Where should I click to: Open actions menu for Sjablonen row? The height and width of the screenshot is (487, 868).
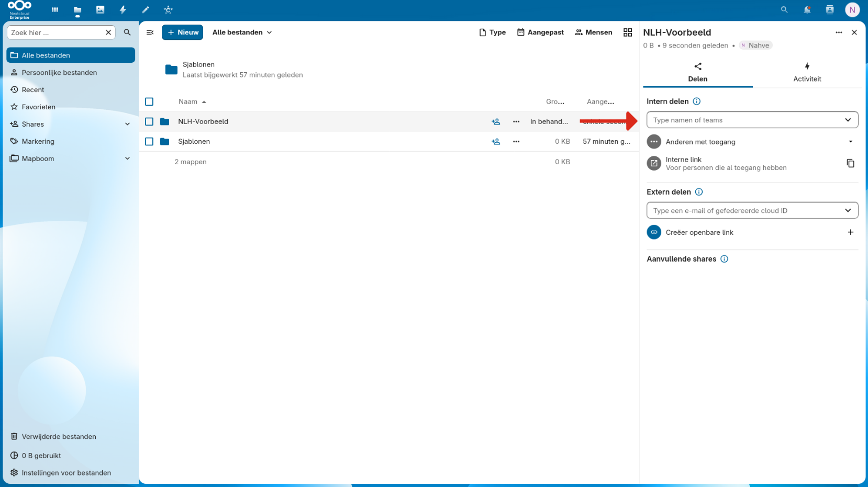coord(516,141)
